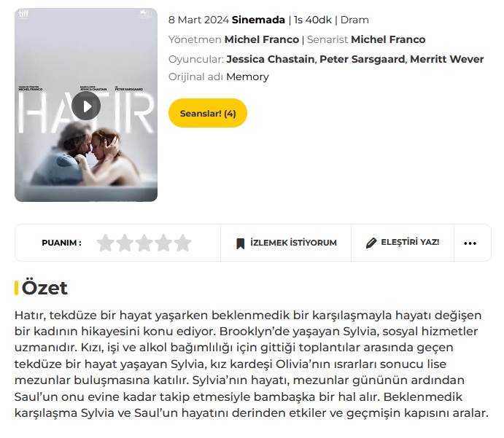Open Jessica Chastain's actor page
504x438 pixels.
pyautogui.click(x=271, y=59)
